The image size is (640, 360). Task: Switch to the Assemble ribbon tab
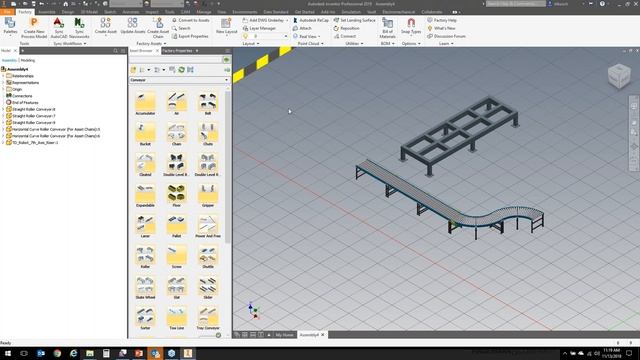pos(47,12)
